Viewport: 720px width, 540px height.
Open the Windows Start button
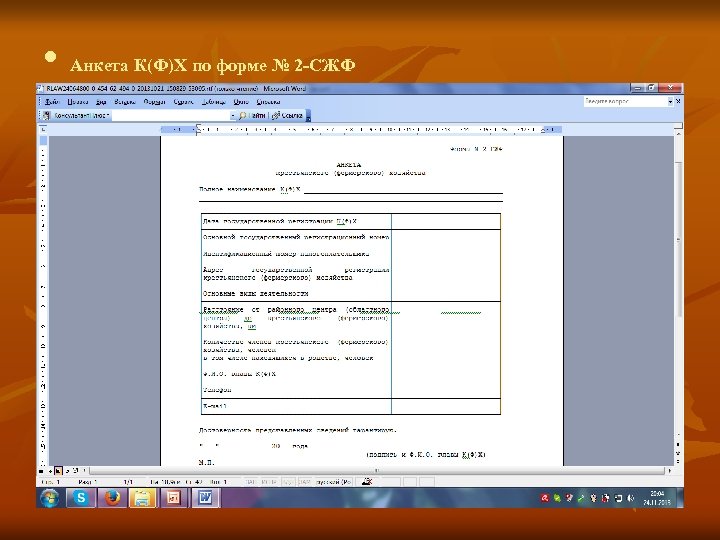(49, 498)
